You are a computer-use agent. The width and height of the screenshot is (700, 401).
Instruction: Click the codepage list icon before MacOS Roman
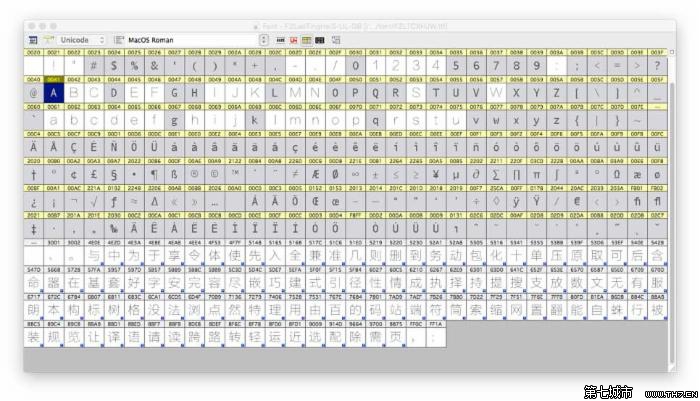119,40
